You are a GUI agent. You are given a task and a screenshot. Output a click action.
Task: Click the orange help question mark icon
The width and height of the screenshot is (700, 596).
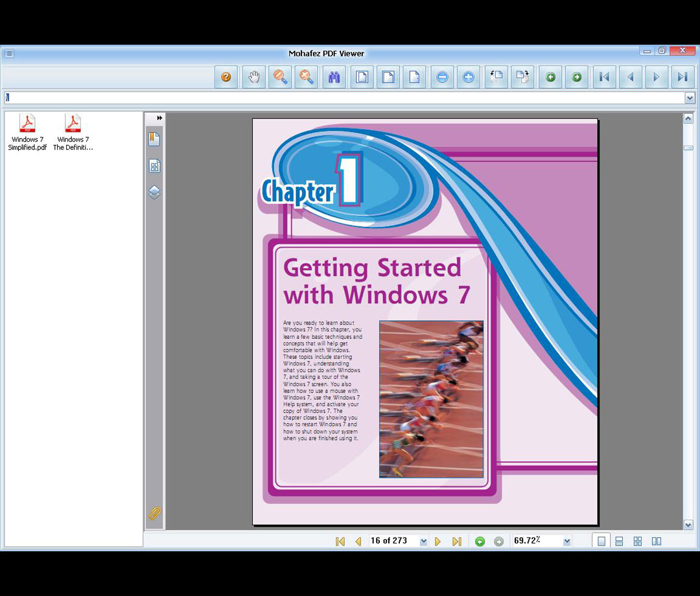tap(226, 78)
